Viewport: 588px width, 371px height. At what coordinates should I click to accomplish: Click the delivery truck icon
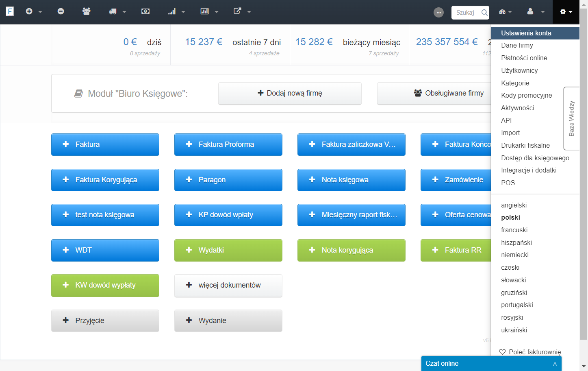(x=113, y=11)
